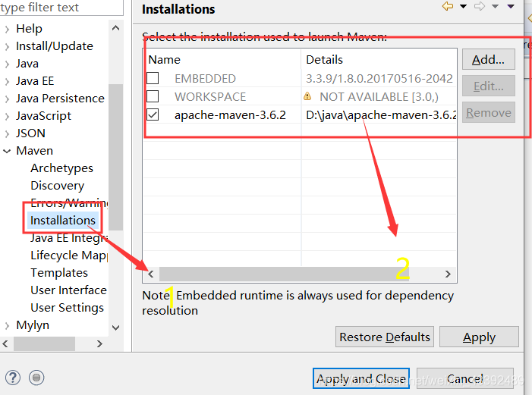This screenshot has height=395, width=532.
Task: Open the back history dropdown arrow
Action: pos(463,6)
